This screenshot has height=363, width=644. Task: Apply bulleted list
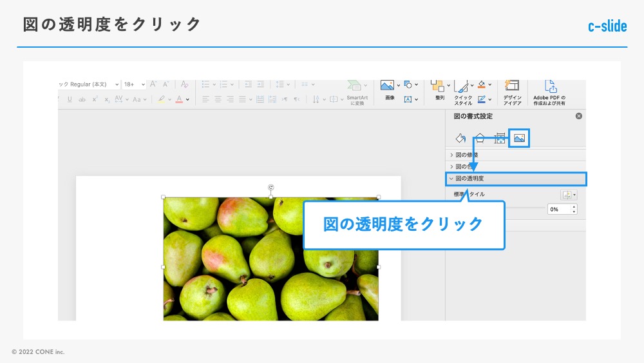206,84
